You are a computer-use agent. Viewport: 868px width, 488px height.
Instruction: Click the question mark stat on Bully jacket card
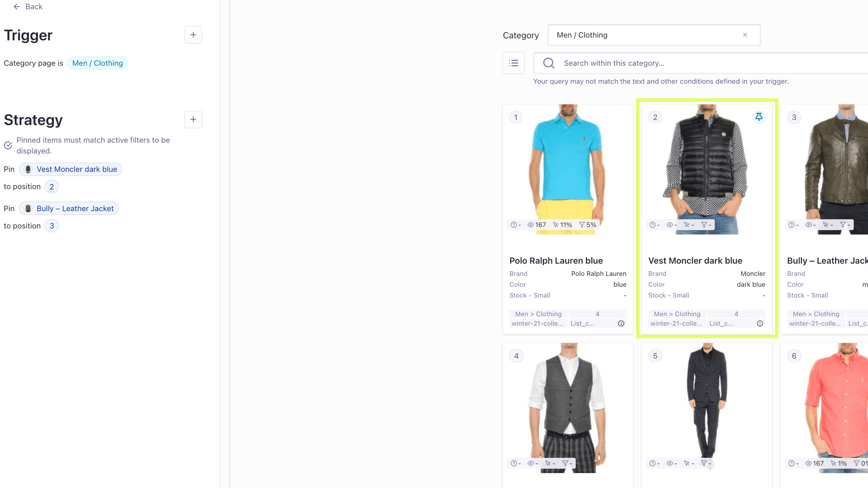(x=793, y=225)
